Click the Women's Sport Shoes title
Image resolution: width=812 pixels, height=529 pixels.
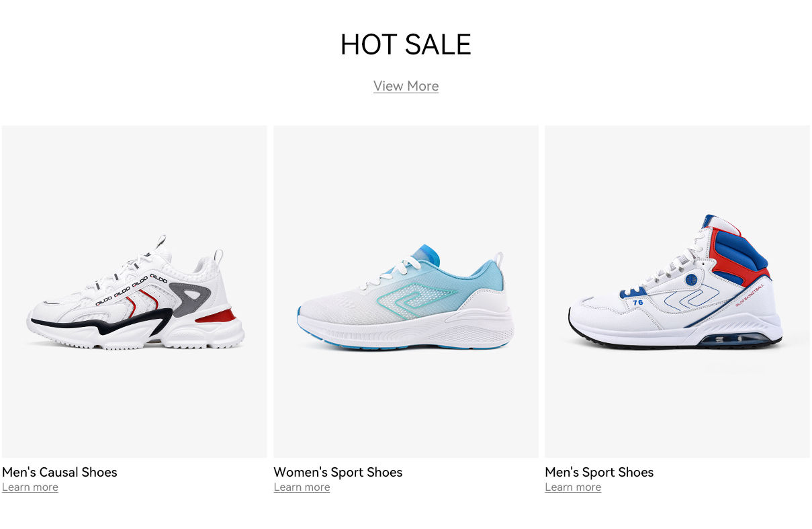[x=338, y=472]
